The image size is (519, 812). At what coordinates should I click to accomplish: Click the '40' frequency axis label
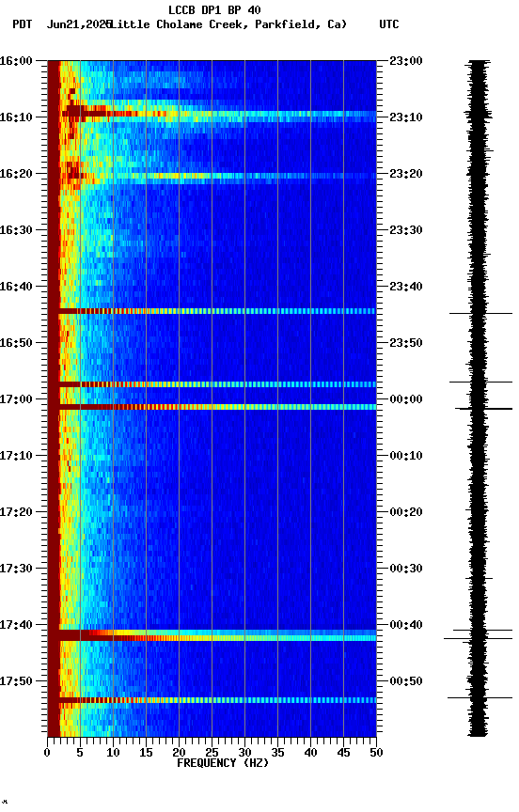tap(310, 753)
